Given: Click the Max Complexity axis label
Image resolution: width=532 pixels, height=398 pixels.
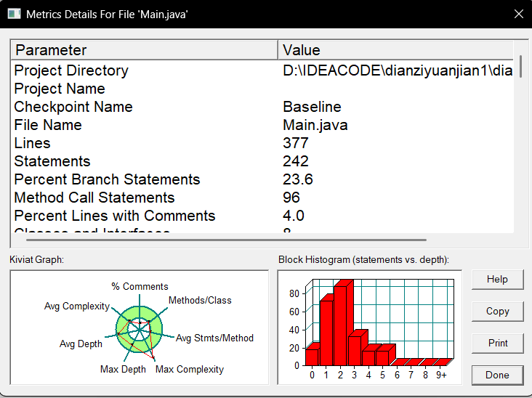Looking at the screenshot, I should click(190, 369).
